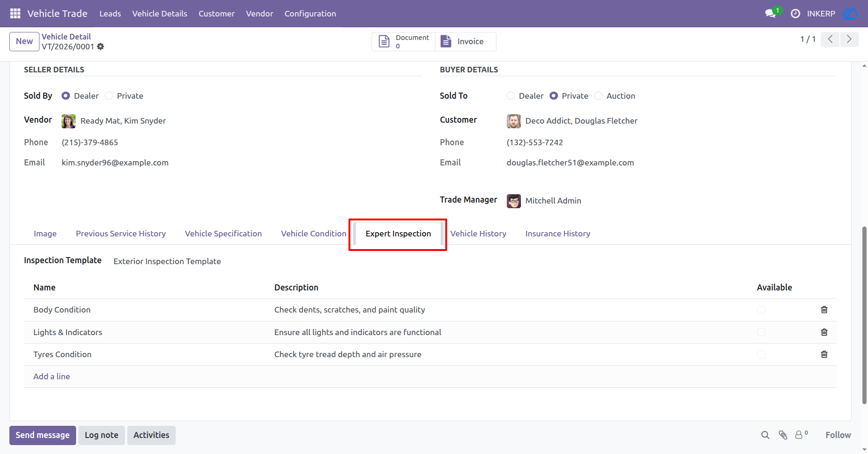Tick Available for Tyres Condition
Image resolution: width=868 pixels, height=454 pixels.
761,354
